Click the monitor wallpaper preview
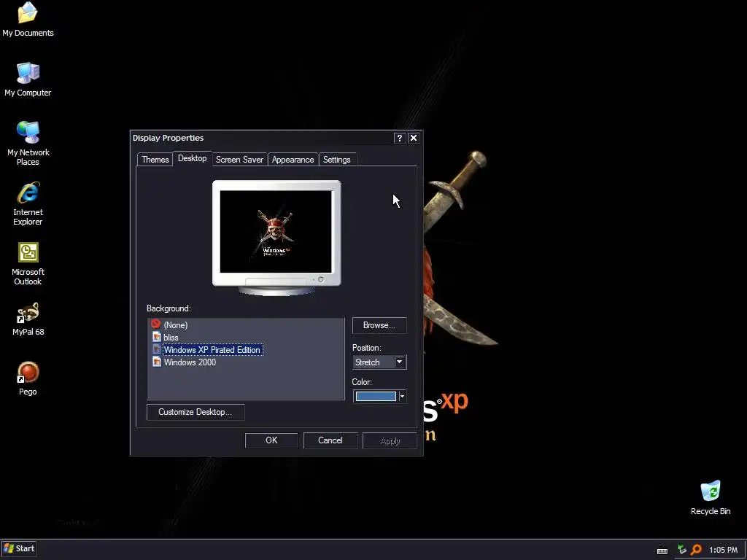 [x=276, y=233]
